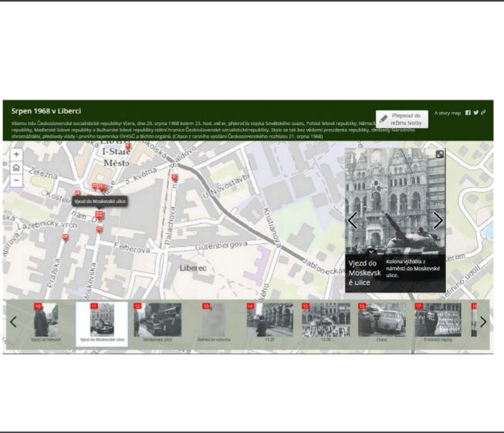Show next photo in detail panel
The width and height of the screenshot is (504, 433).
coord(438,221)
